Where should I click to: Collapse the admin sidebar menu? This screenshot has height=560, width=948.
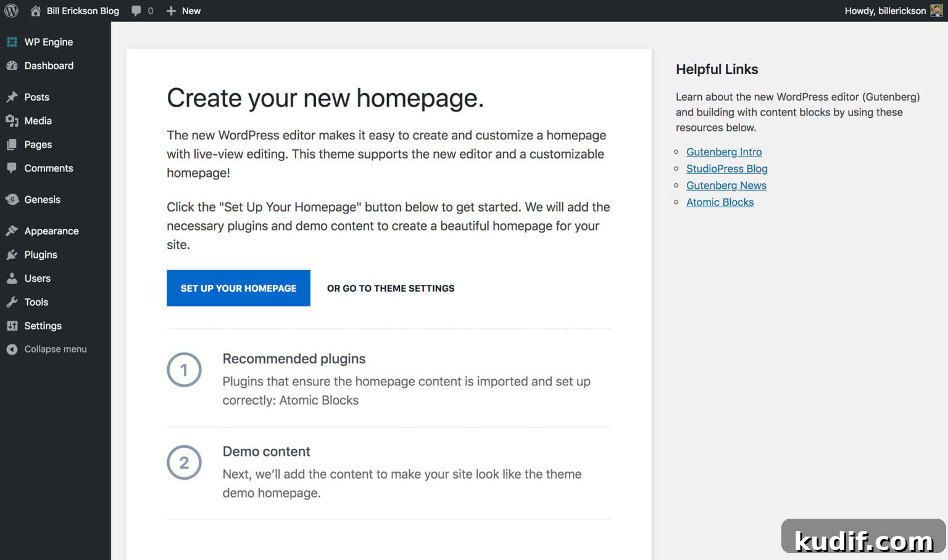56,349
